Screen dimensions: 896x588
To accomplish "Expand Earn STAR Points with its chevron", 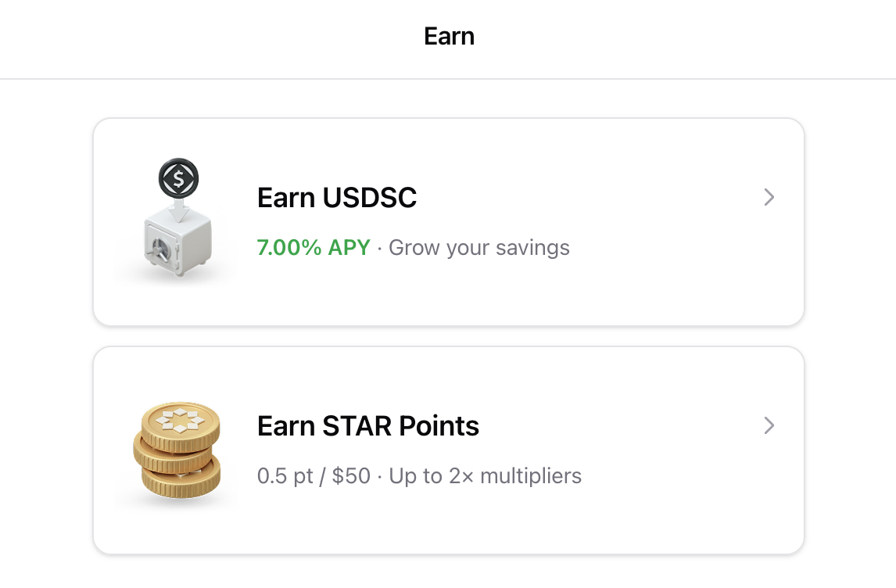I will (x=769, y=425).
